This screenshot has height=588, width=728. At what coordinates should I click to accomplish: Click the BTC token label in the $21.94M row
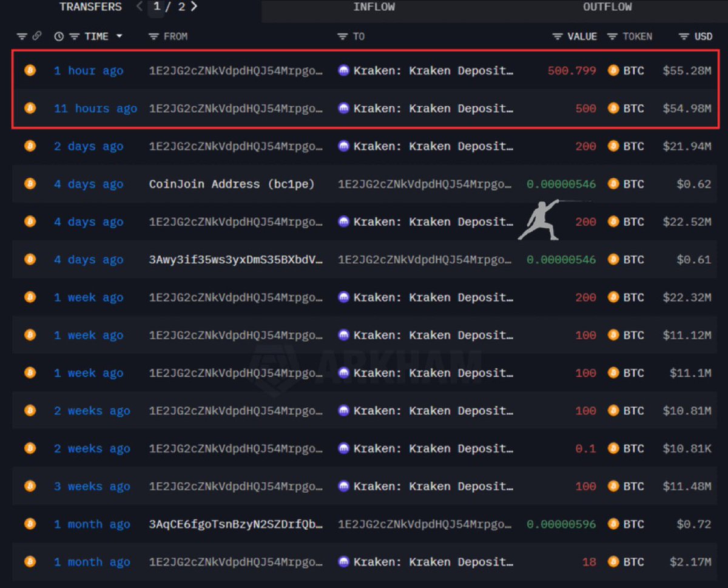[x=633, y=146]
